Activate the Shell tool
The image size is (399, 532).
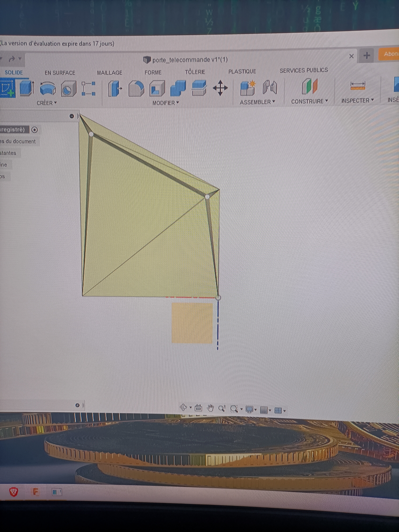click(157, 88)
